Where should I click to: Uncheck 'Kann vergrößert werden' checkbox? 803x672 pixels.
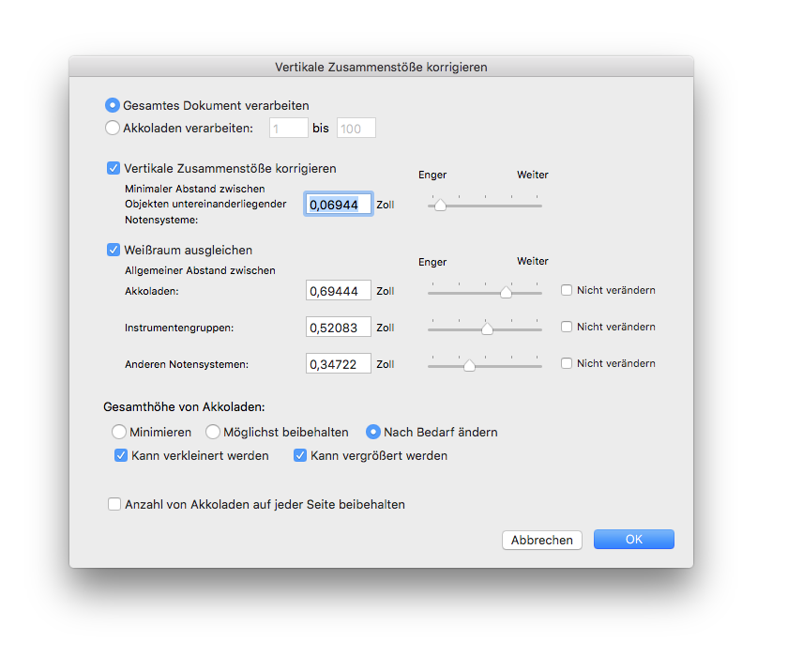300,455
